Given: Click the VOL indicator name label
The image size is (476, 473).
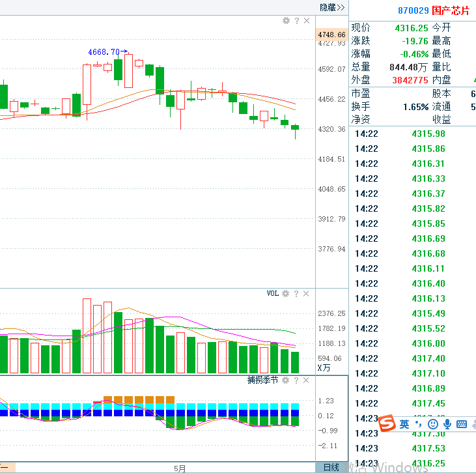Looking at the screenshot, I should click(272, 294).
